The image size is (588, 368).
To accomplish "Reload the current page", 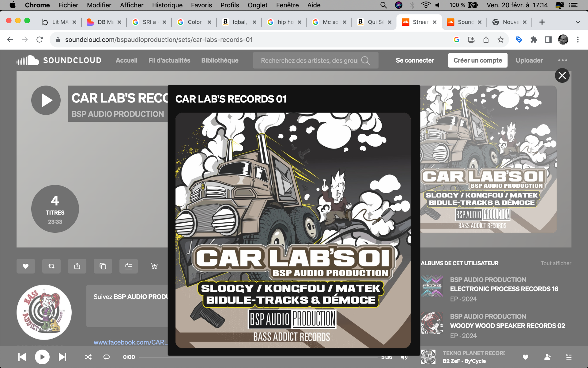I will pos(40,40).
